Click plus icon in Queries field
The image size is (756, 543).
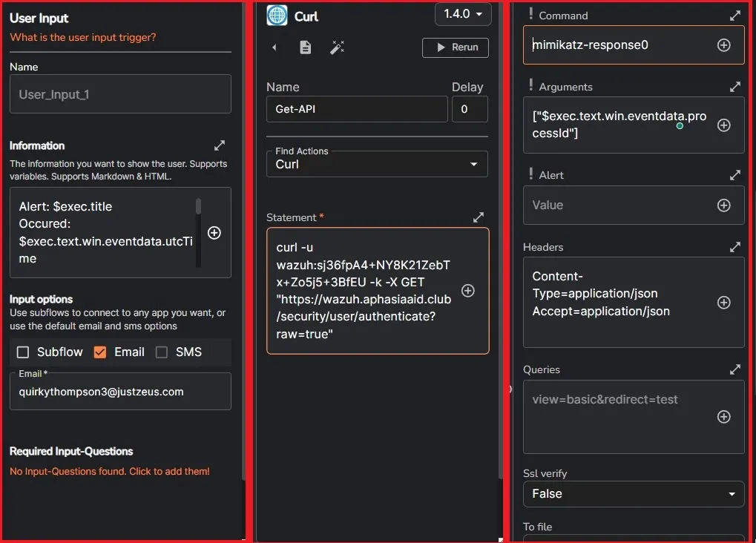coord(724,417)
